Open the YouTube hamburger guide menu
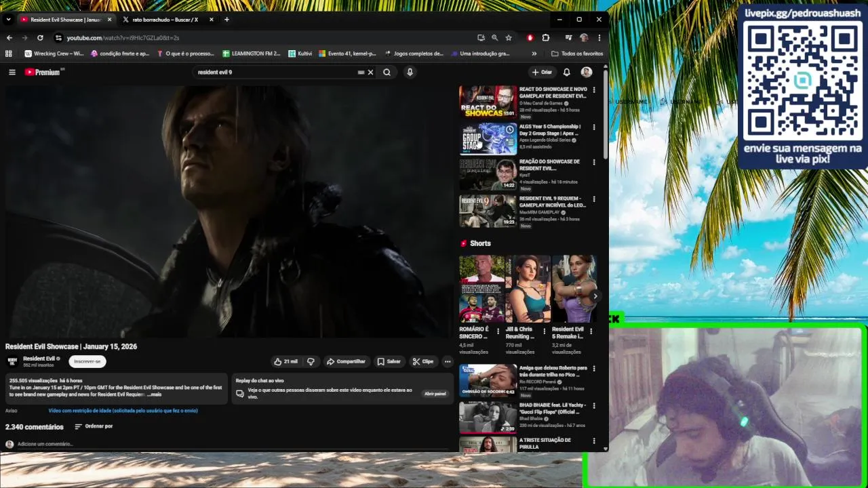This screenshot has width=868, height=488. point(12,72)
